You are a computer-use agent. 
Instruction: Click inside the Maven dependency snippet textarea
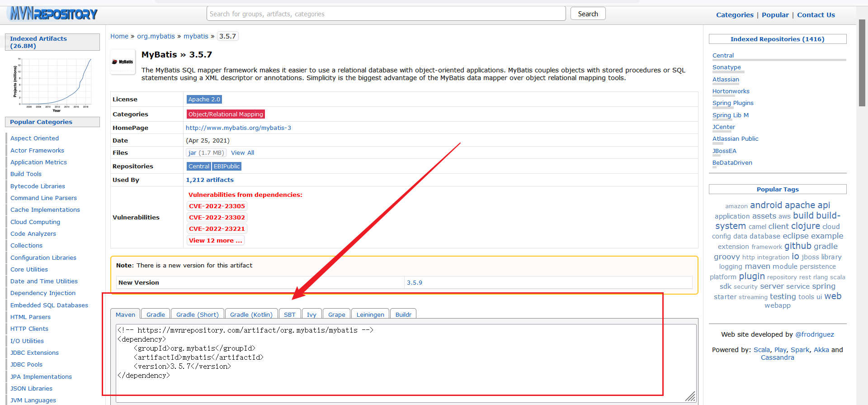pos(406,363)
